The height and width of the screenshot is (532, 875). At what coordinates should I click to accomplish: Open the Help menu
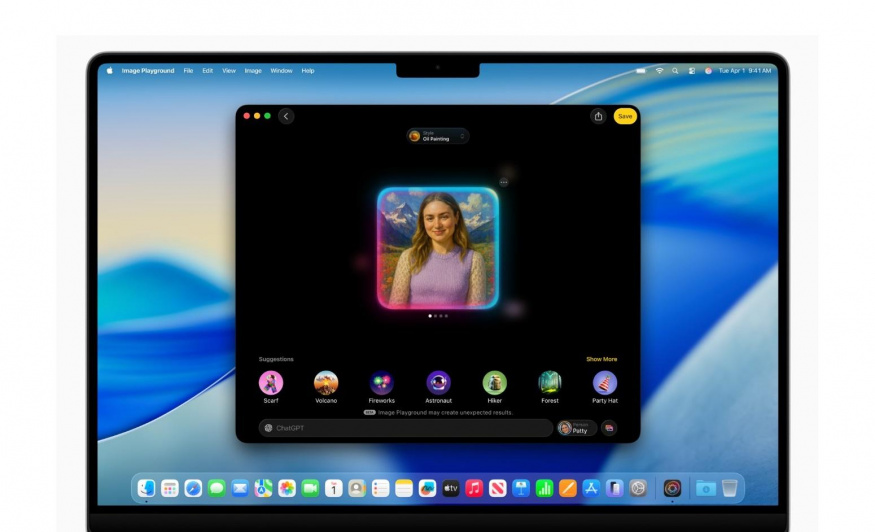(x=308, y=71)
